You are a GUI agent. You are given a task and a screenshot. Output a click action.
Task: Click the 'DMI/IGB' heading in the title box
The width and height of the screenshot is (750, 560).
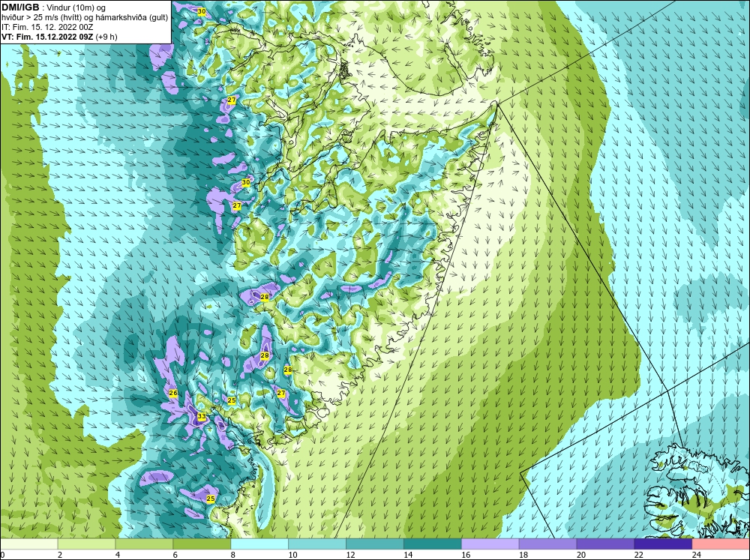pos(20,7)
